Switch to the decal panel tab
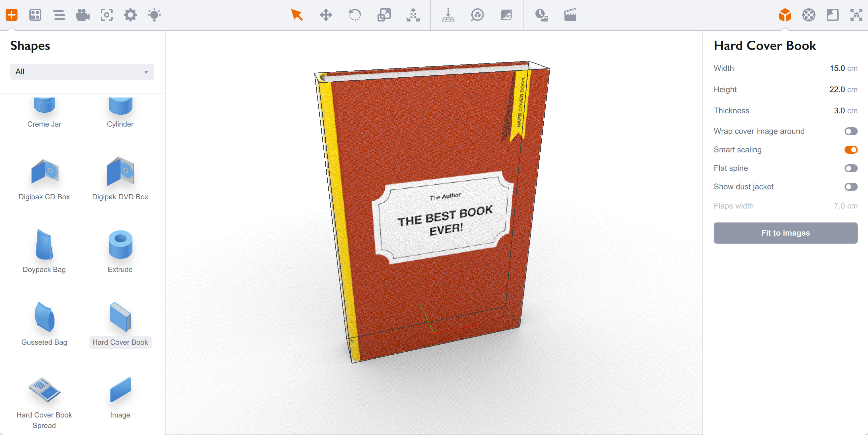Image resolution: width=868 pixels, height=435 pixels. [832, 15]
